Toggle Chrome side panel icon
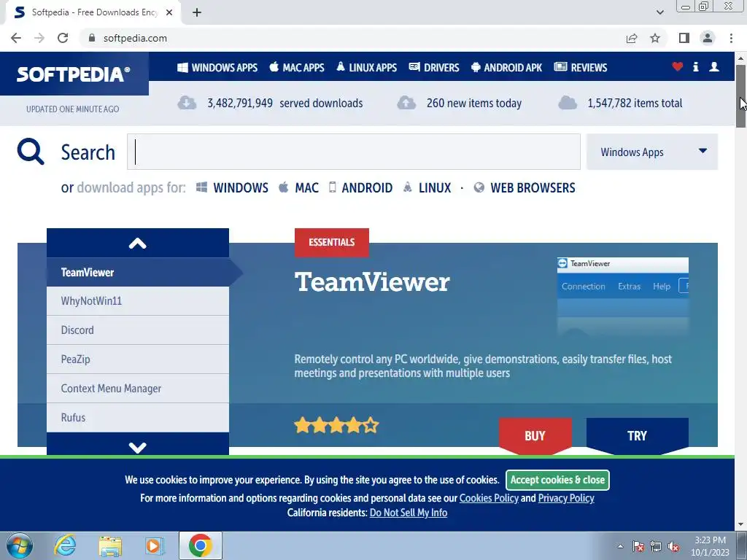The width and height of the screenshot is (747, 560). click(x=684, y=38)
